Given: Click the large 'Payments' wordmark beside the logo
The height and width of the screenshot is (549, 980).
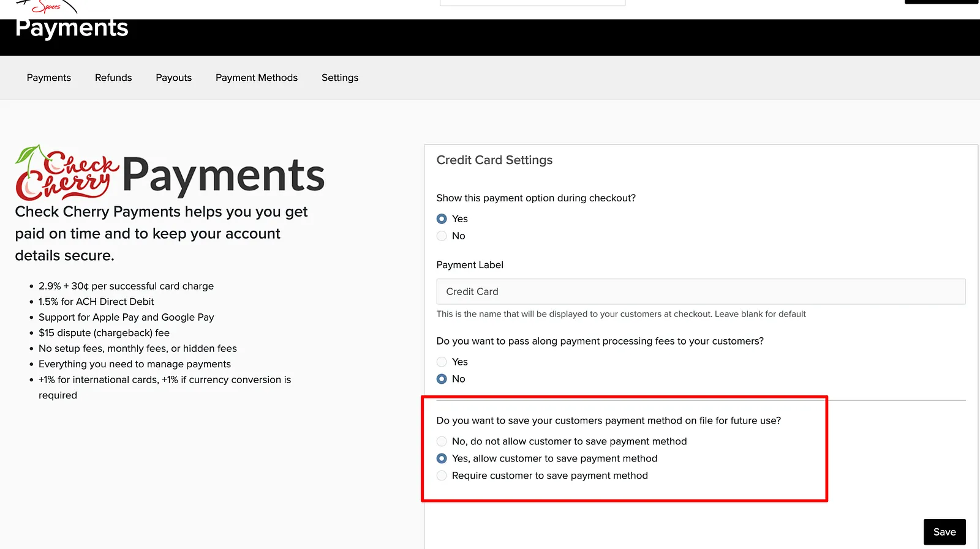Looking at the screenshot, I should [224, 176].
